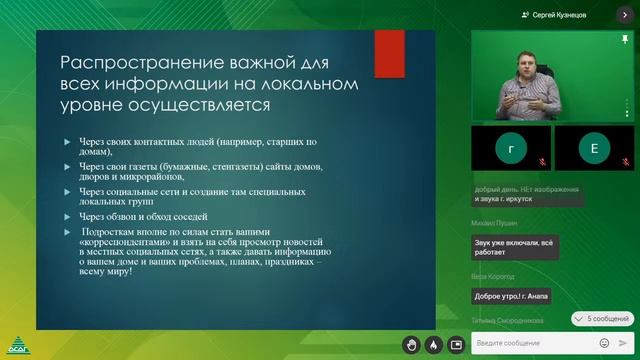Viewport: 640px width, 360px height.
Task: Click the ОСАГ logo in corner
Action: (18, 345)
